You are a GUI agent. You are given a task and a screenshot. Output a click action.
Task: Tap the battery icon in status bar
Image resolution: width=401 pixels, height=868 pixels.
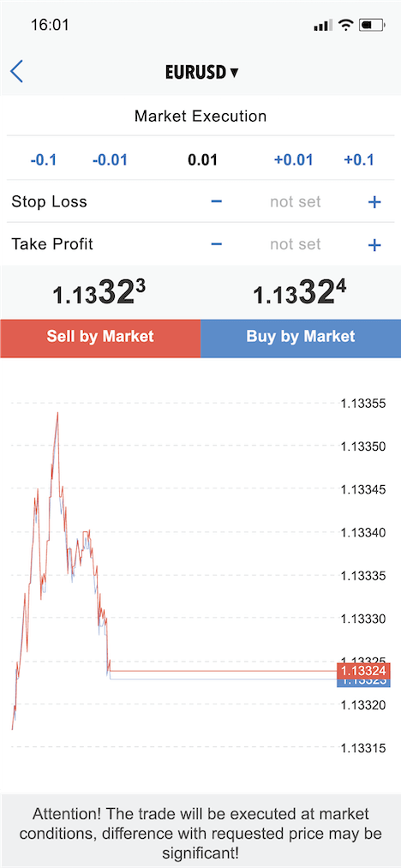tap(371, 25)
